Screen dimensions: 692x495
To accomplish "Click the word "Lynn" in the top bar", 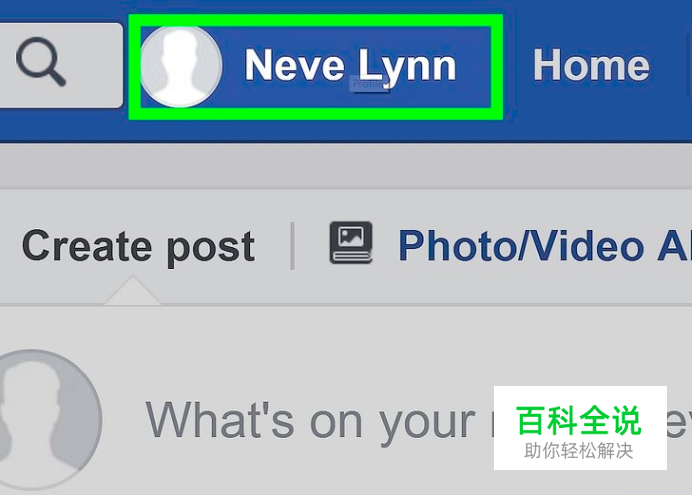I will [406, 65].
